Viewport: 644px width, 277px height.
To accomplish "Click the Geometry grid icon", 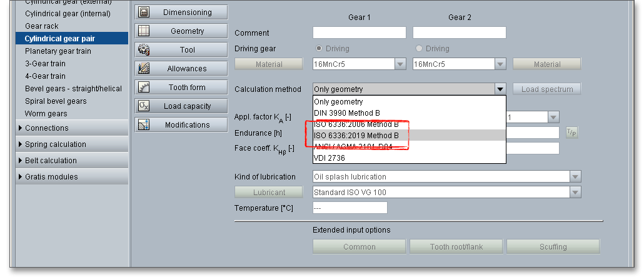I will tap(144, 31).
